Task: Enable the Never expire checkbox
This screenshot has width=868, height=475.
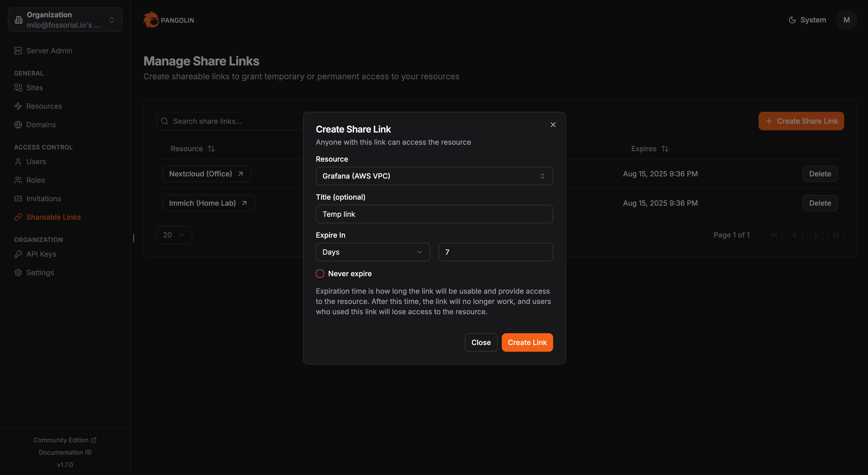Action: [320, 274]
